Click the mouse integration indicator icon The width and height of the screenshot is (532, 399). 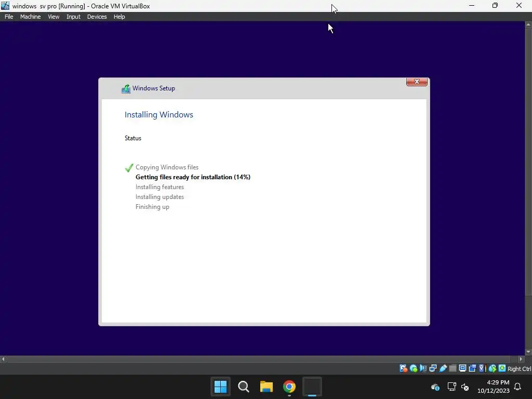(x=493, y=368)
